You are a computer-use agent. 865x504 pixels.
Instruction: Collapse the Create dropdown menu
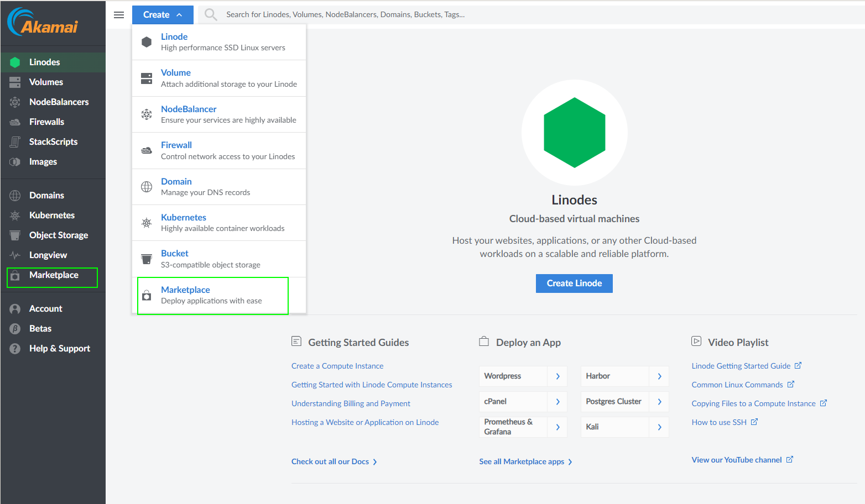pyautogui.click(x=163, y=14)
